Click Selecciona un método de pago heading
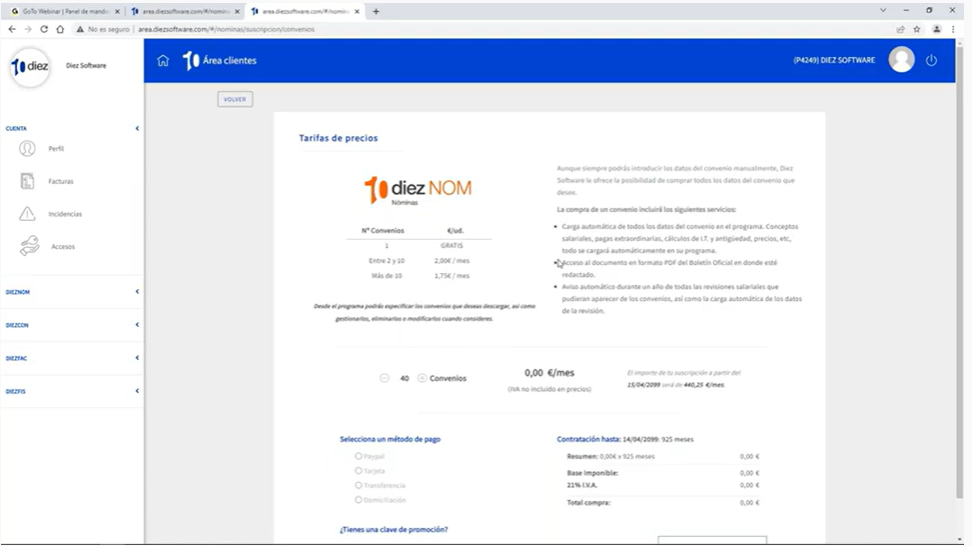The height and width of the screenshot is (546, 972). (390, 439)
